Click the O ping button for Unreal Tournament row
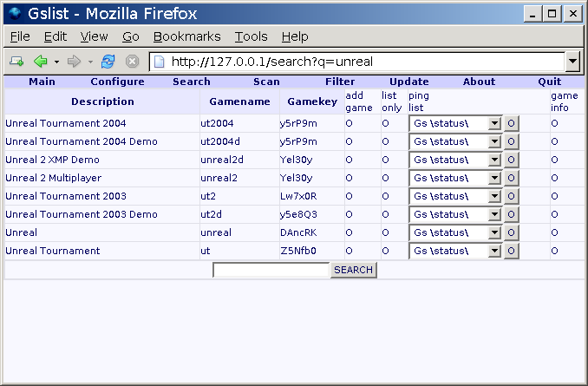The height and width of the screenshot is (386, 588). (x=512, y=251)
